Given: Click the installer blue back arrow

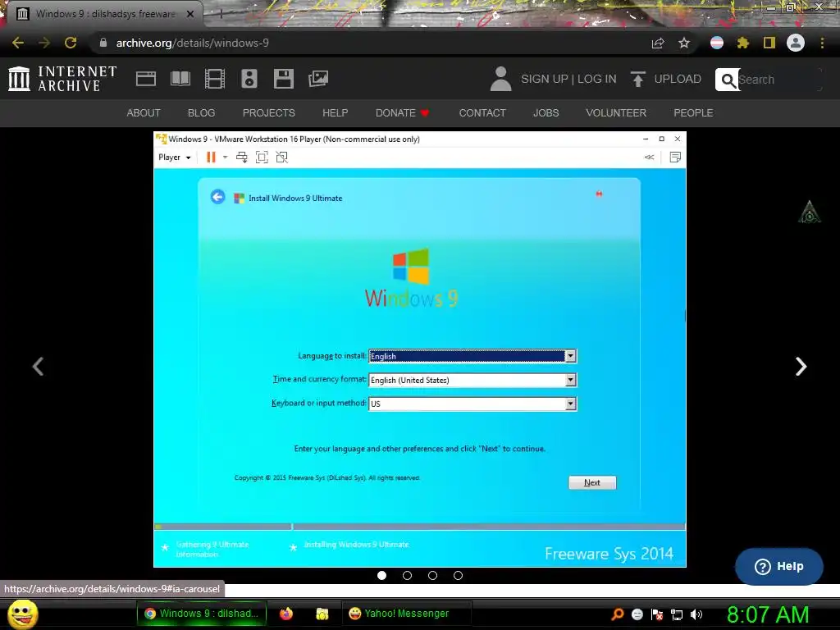Looking at the screenshot, I should [x=217, y=197].
